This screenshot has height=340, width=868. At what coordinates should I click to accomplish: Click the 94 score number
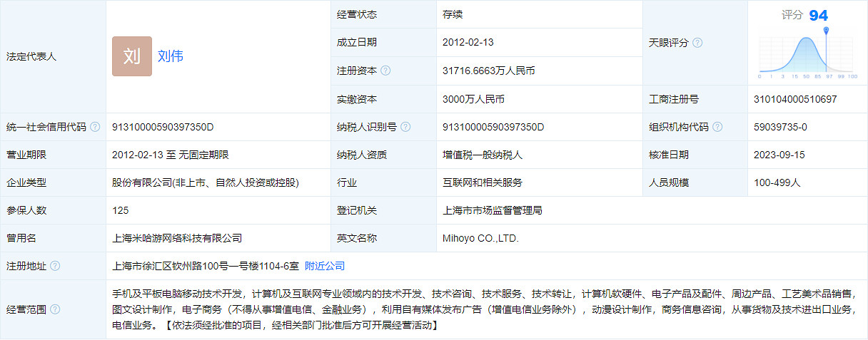click(818, 16)
